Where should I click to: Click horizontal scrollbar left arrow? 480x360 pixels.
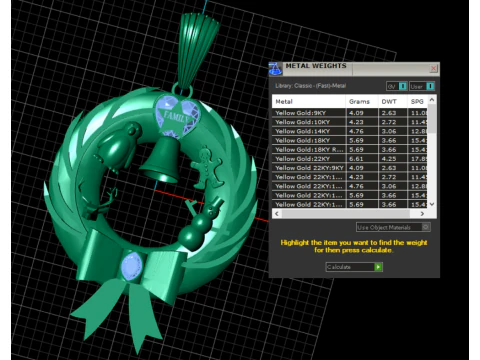[277, 214]
